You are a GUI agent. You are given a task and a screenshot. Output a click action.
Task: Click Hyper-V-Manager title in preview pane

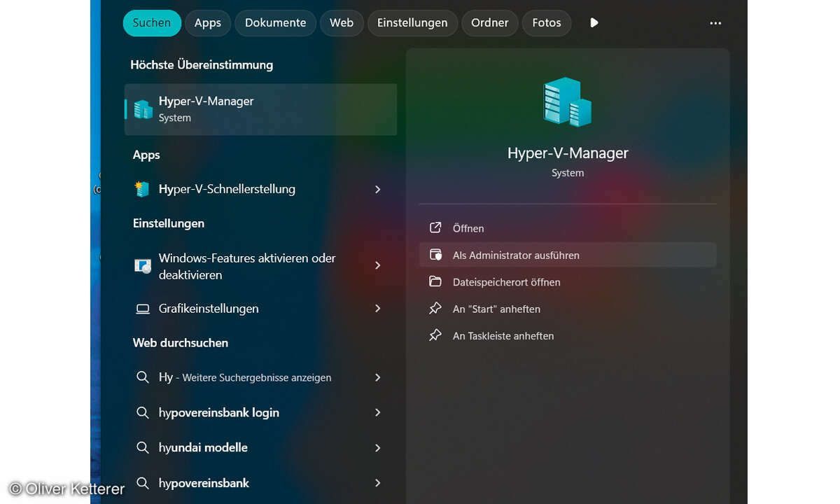click(568, 153)
